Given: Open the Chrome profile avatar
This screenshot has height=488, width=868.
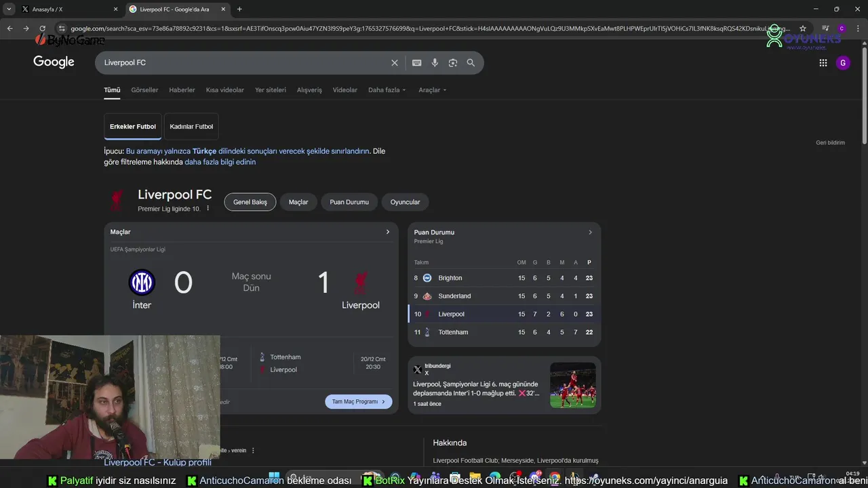Looking at the screenshot, I should pyautogui.click(x=842, y=28).
